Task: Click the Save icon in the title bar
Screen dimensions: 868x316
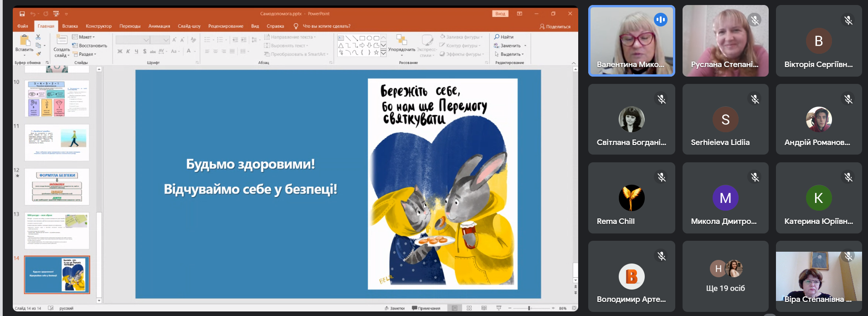Action: (22, 14)
